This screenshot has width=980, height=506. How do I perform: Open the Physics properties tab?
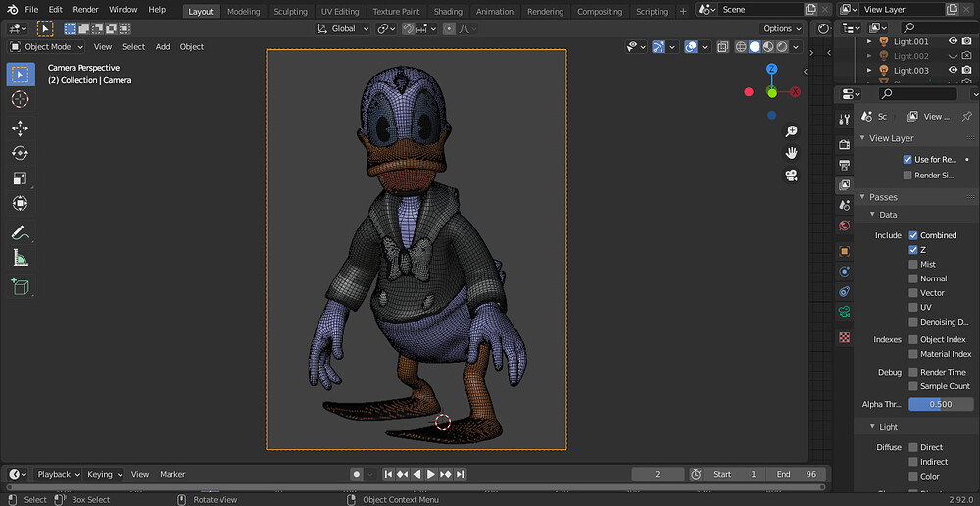[845, 271]
